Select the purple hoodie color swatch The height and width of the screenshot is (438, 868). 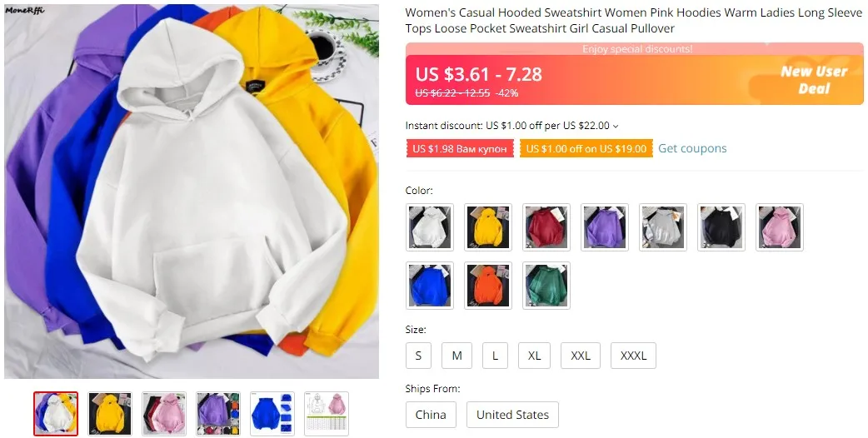(605, 227)
